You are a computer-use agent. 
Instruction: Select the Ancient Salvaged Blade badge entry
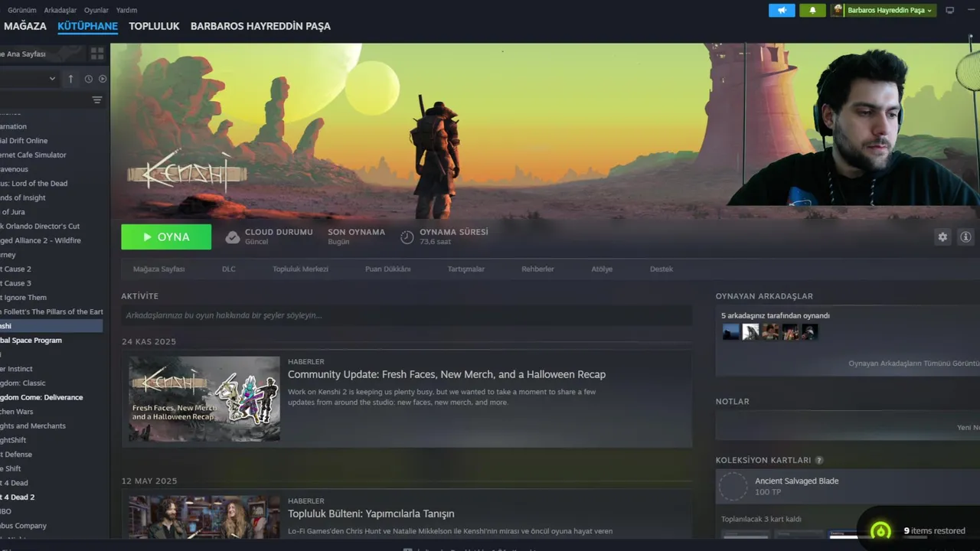[848, 486]
